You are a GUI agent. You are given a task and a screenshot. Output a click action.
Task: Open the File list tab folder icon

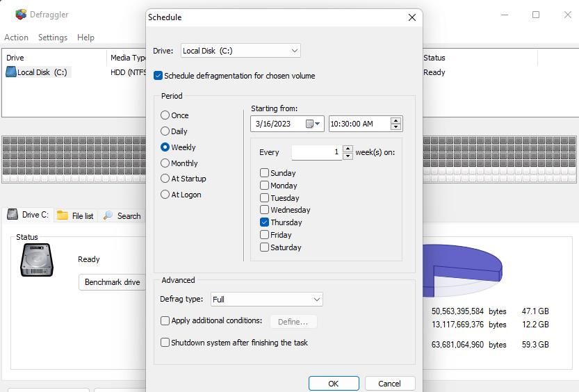click(63, 215)
